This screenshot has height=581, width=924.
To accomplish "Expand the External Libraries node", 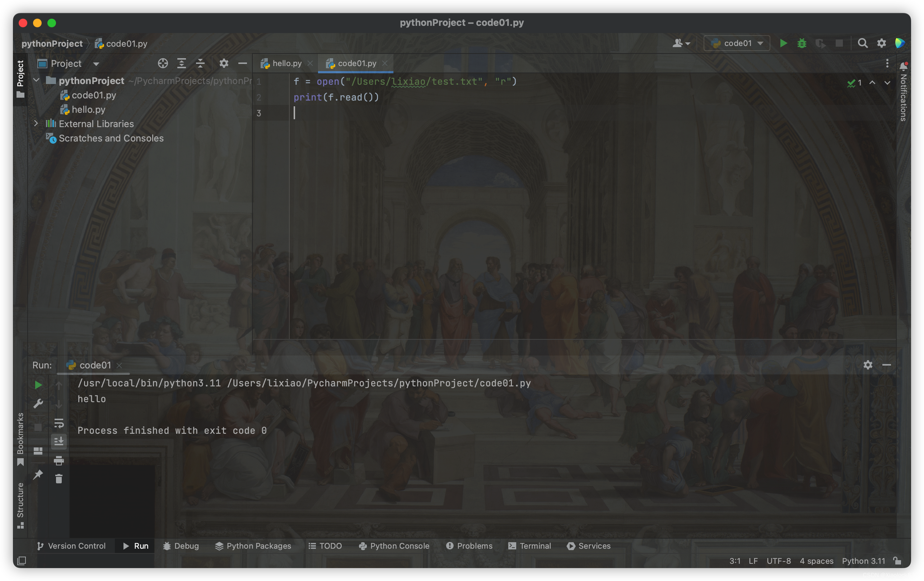I will (x=36, y=124).
